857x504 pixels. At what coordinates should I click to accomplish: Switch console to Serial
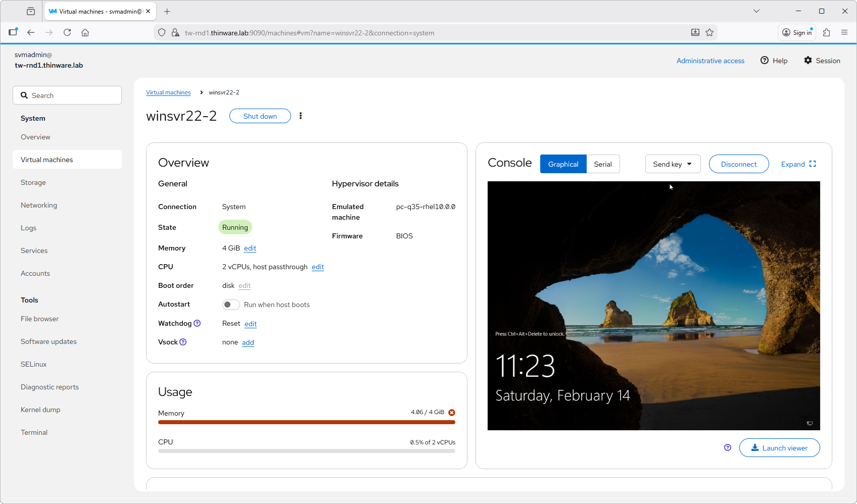tap(603, 164)
